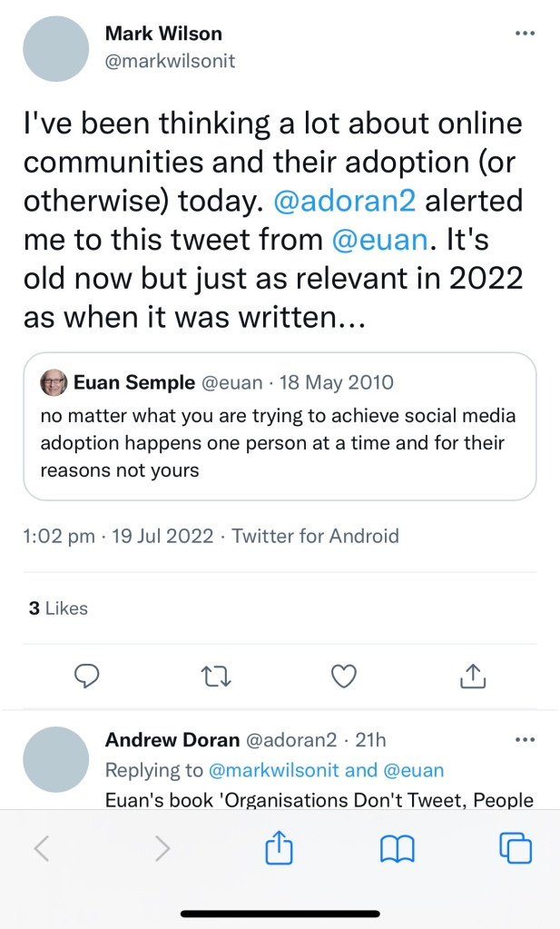This screenshot has height=929, width=560.
Task: Like the tweet with the heart icon
Action: [x=345, y=676]
